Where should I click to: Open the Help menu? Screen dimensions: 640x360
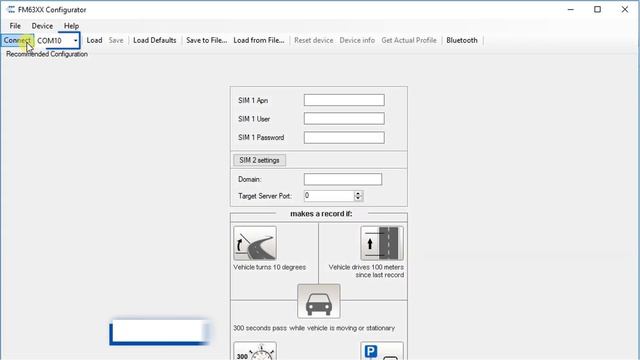[71, 26]
